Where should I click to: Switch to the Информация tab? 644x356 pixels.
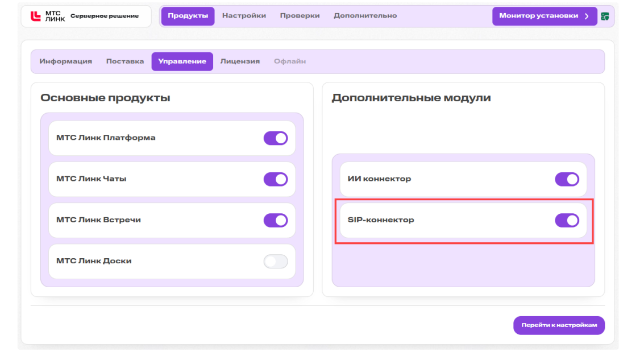coord(66,61)
